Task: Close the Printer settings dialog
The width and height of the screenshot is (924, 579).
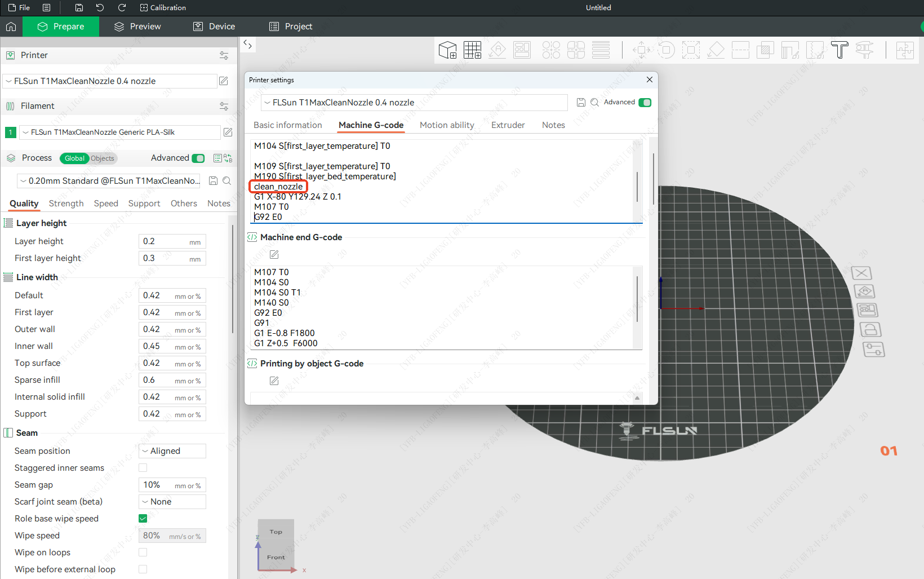Action: (x=650, y=79)
